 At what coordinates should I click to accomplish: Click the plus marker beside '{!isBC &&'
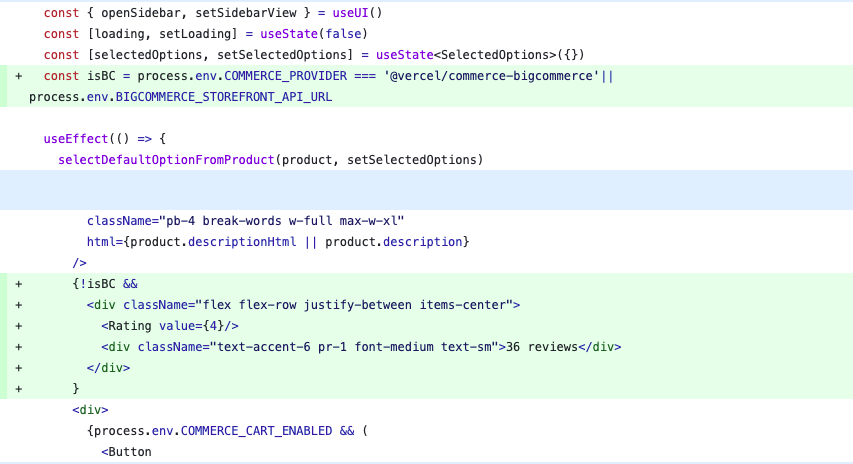click(18, 284)
